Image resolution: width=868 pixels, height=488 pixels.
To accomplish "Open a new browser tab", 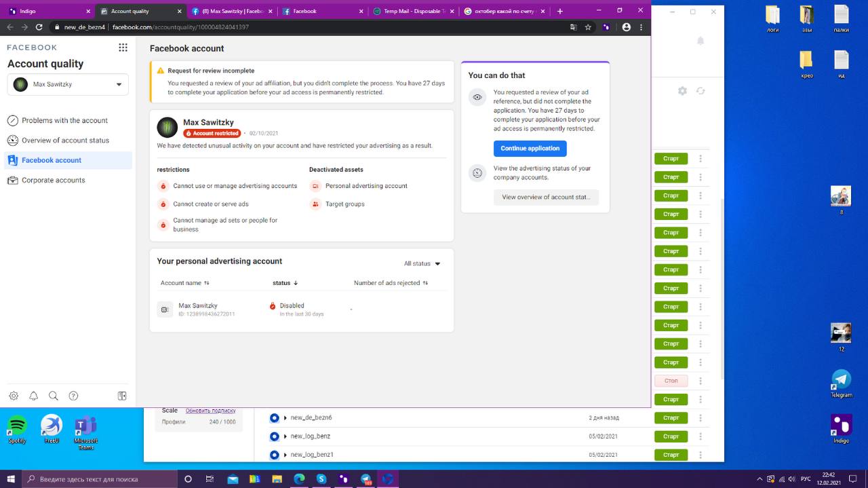I will pos(559,11).
